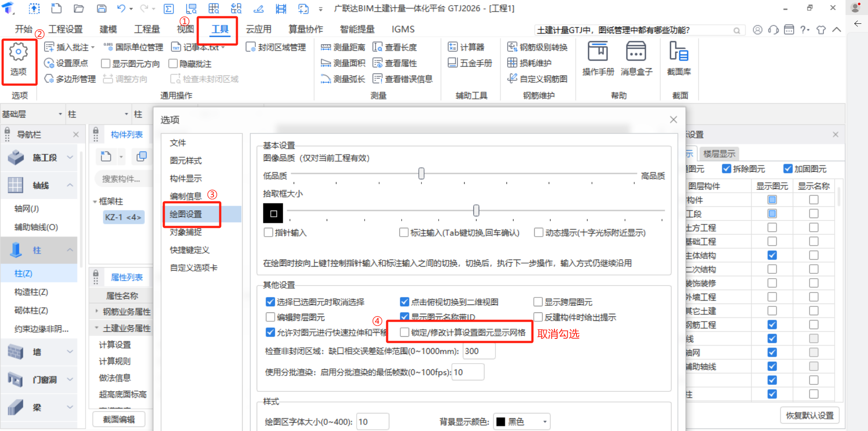Open 查看错误信息 tool
Screen dimensions: 868x431
coord(403,79)
